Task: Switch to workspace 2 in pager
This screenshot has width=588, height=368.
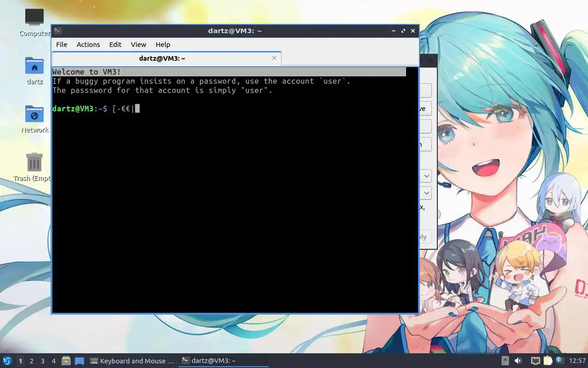Action: point(31,361)
